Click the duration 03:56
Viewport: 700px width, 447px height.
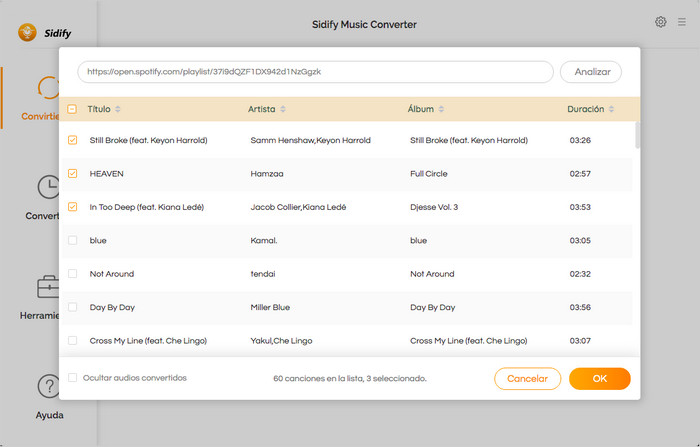coord(580,307)
